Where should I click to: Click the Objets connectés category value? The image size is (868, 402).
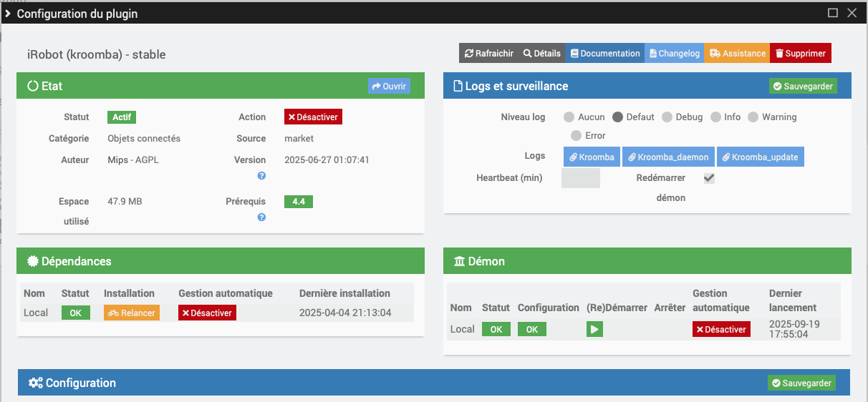144,138
